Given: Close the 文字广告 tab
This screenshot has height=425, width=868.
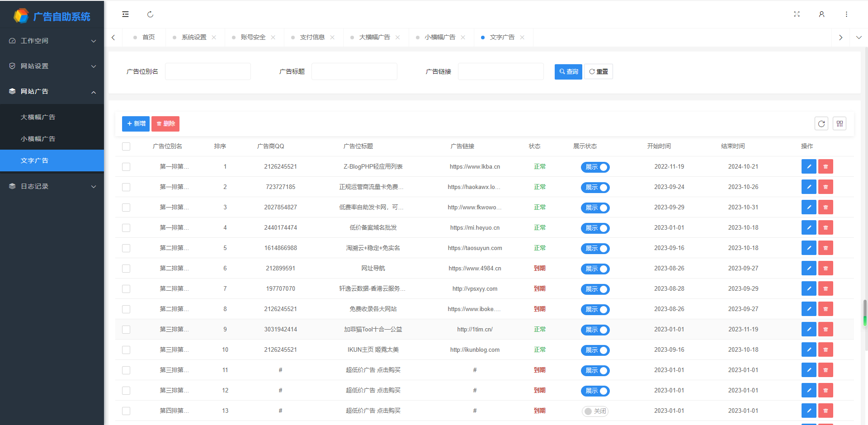Looking at the screenshot, I should pyautogui.click(x=522, y=38).
